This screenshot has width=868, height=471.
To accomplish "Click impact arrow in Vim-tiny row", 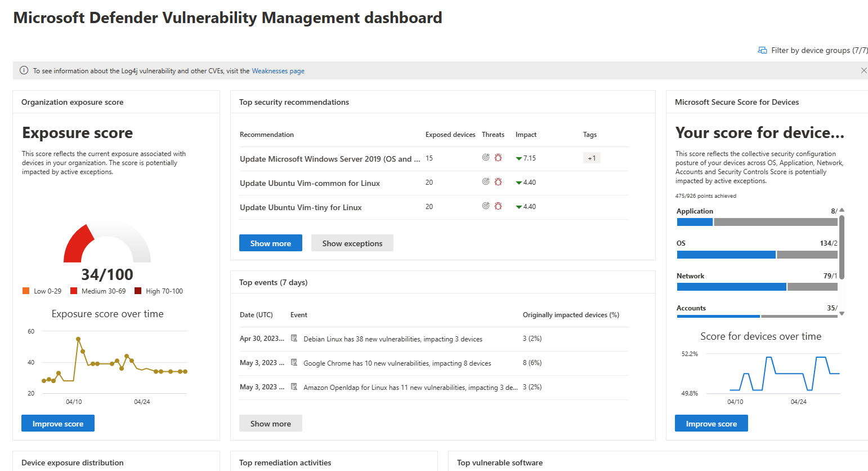I will tap(519, 207).
